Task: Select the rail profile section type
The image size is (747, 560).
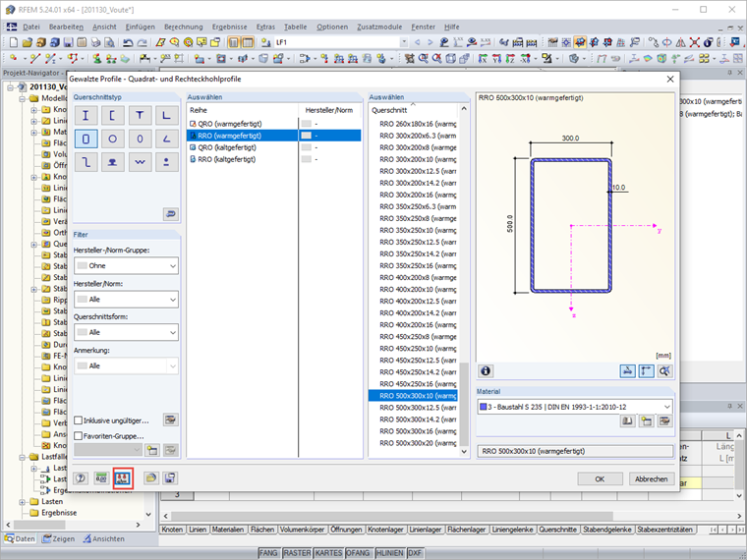Action: [x=112, y=162]
